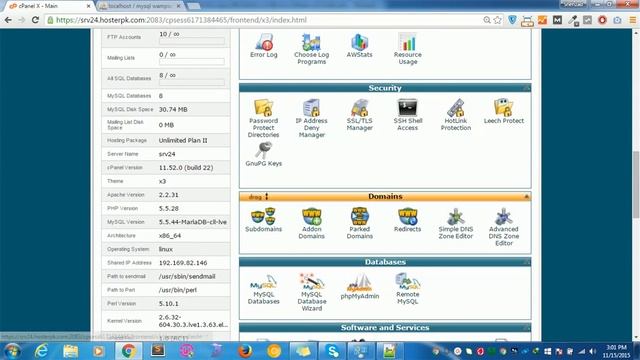Collapse Software and Services section
The height and width of the screenshot is (360, 640).
click(x=527, y=328)
